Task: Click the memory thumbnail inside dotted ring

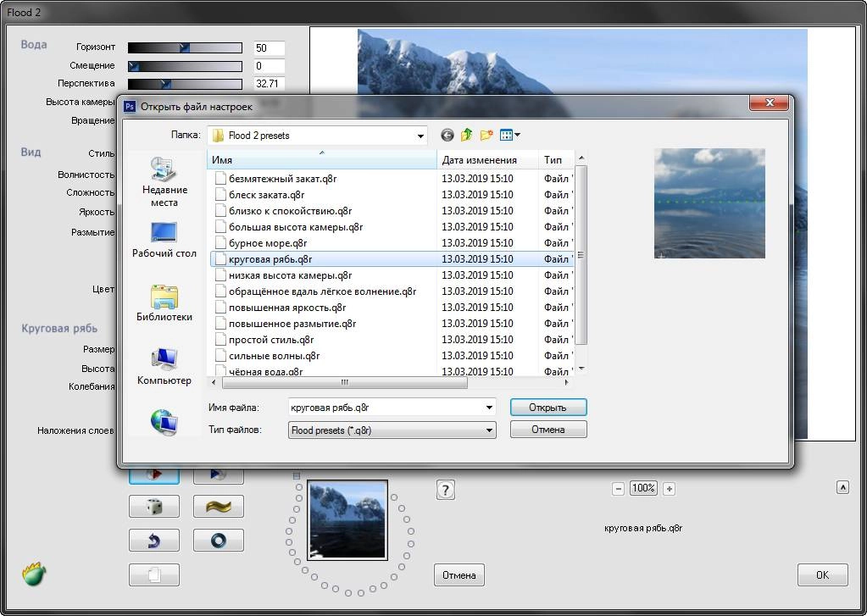Action: (347, 520)
